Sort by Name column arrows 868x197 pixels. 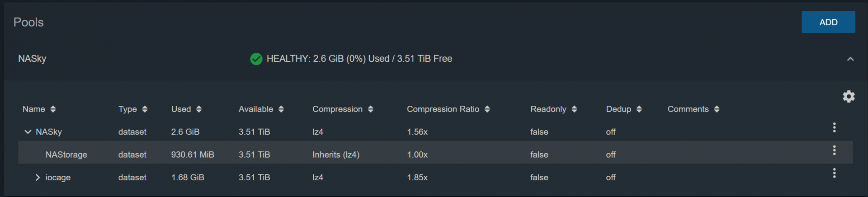click(53, 109)
